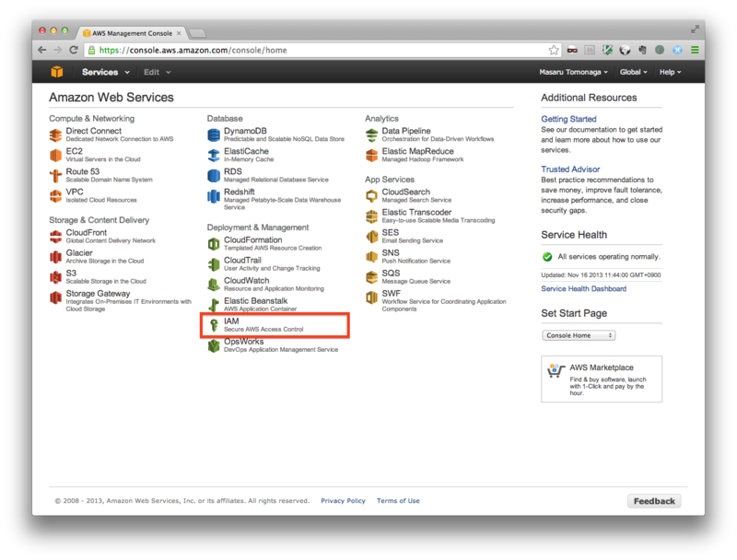Click the Elastic Transcoder icon

[x=371, y=216]
